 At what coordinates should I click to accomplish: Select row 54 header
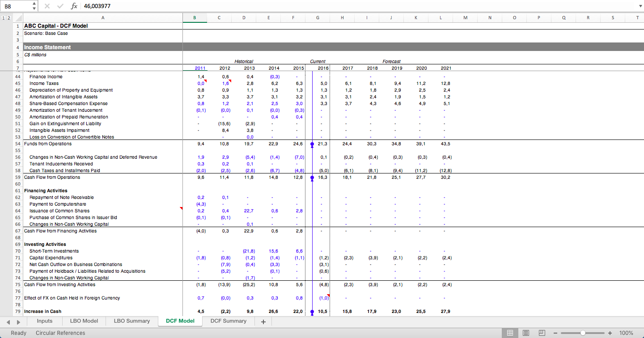coord(17,144)
